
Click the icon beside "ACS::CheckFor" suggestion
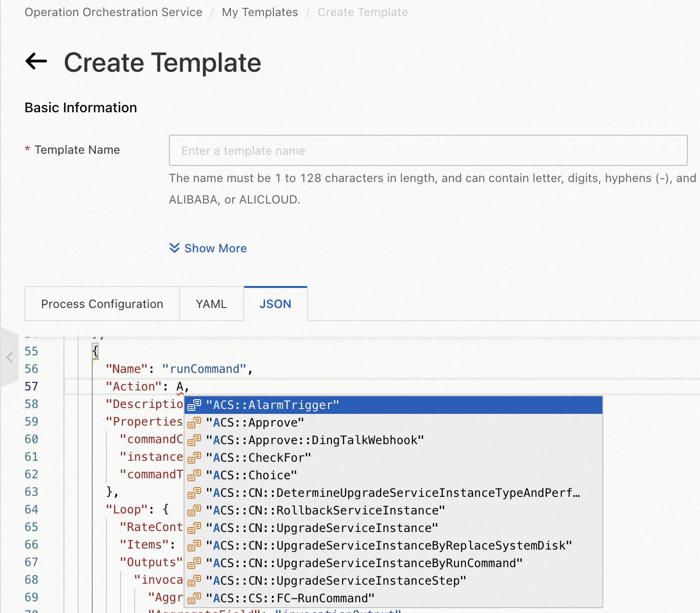(194, 458)
